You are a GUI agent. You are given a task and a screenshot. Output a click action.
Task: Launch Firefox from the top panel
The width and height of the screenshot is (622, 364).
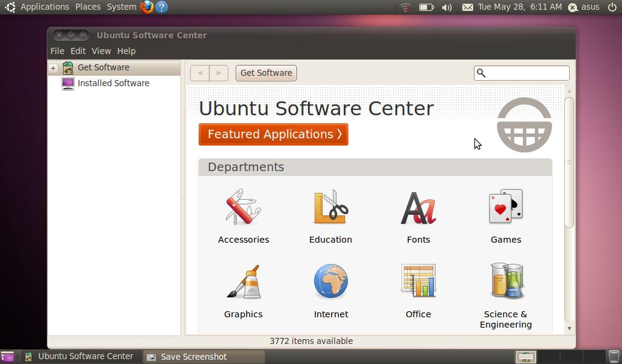point(147,7)
